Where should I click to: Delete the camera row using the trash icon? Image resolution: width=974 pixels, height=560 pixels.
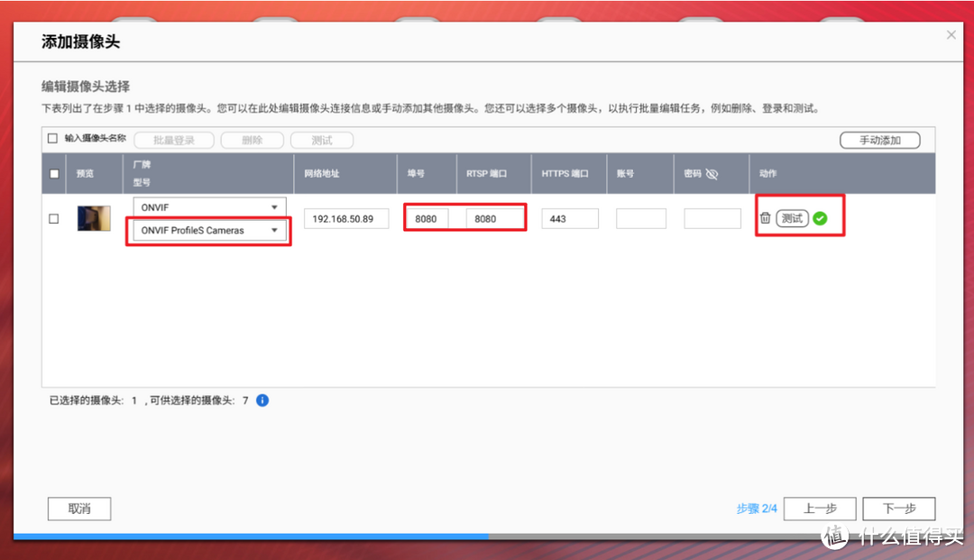766,216
